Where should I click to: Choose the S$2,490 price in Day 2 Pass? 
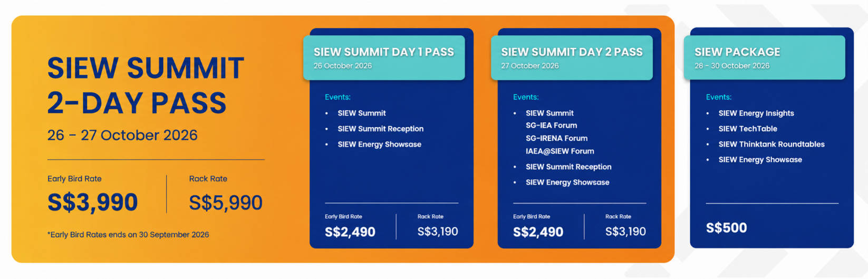tap(538, 232)
